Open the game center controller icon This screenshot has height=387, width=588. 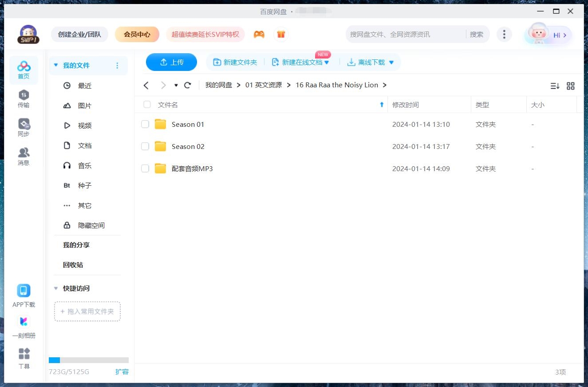pos(259,34)
